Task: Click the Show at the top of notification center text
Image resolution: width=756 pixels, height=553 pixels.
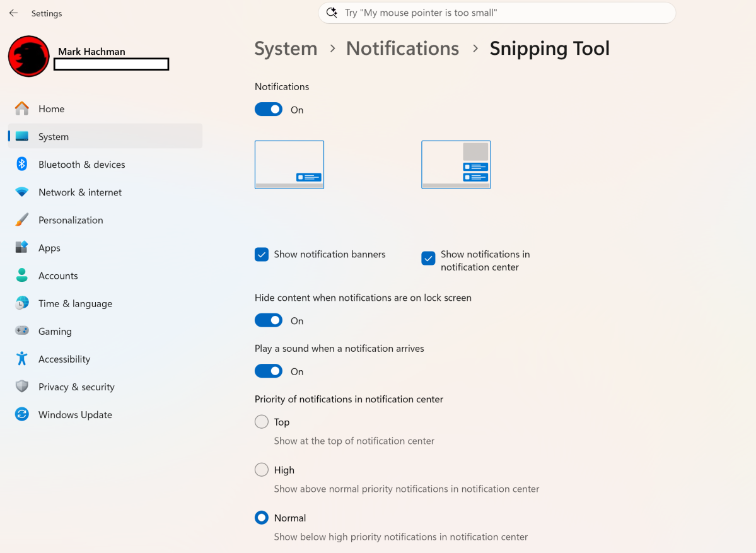Action: click(x=354, y=441)
